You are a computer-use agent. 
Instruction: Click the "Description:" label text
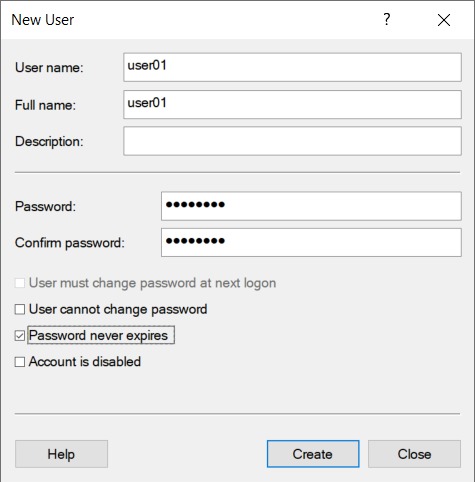[x=49, y=142]
